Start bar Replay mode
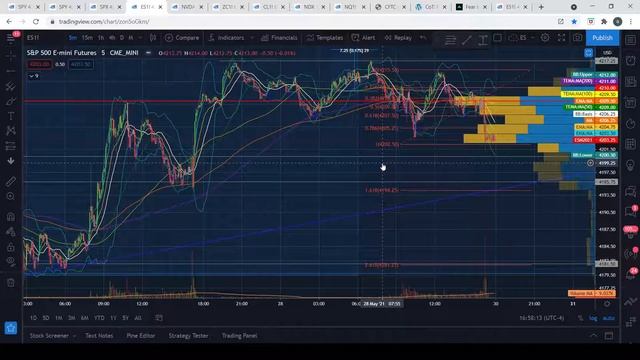Image resolution: width=640 pixels, height=360 pixels. pos(398,38)
